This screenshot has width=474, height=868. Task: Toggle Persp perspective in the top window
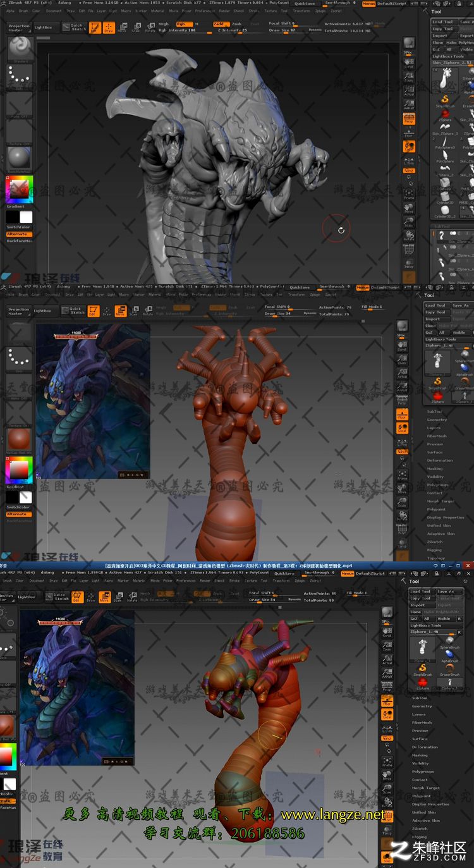(x=409, y=119)
